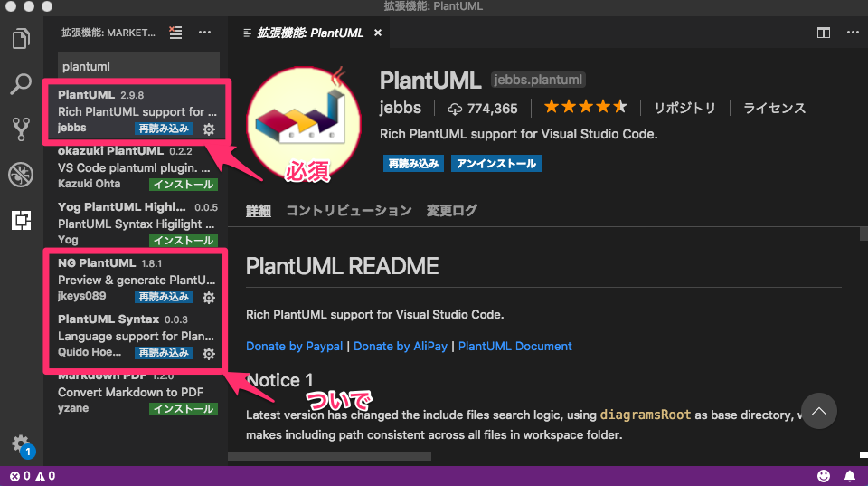868x486 pixels.
Task: Click the download count 774,365
Action: click(483, 109)
